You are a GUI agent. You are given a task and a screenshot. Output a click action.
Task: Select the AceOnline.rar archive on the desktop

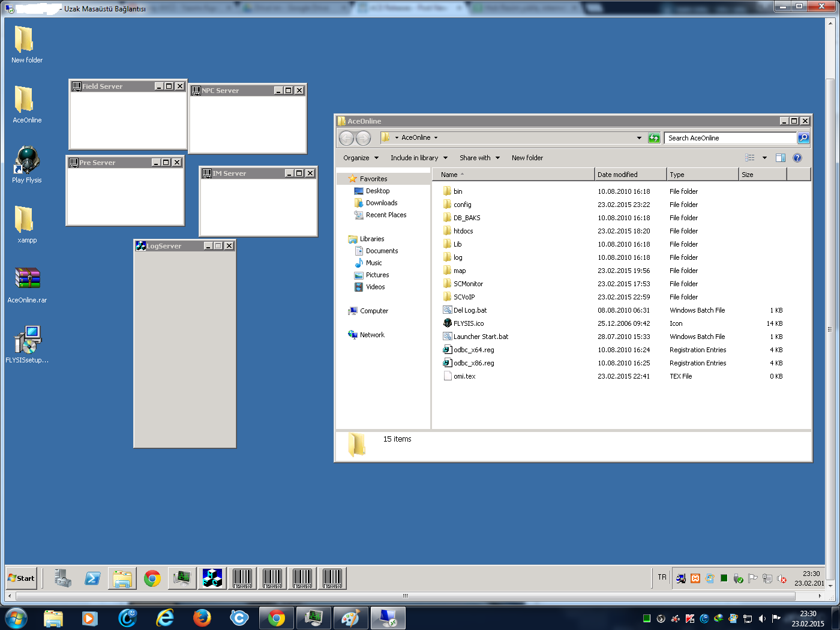click(x=27, y=284)
